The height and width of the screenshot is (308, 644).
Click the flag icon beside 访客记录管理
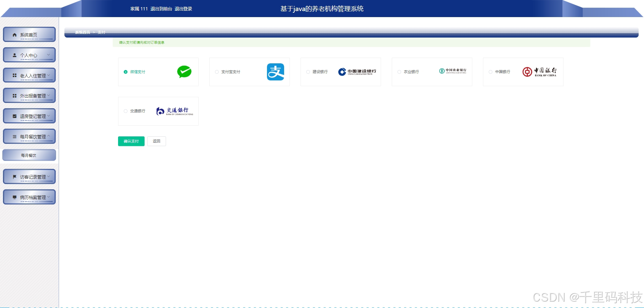pos(14,177)
